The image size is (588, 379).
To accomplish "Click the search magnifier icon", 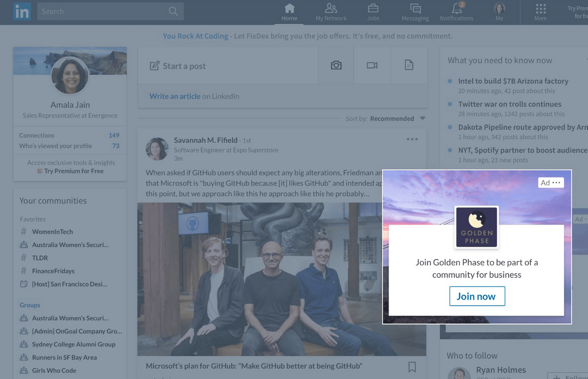I will pyautogui.click(x=173, y=11).
